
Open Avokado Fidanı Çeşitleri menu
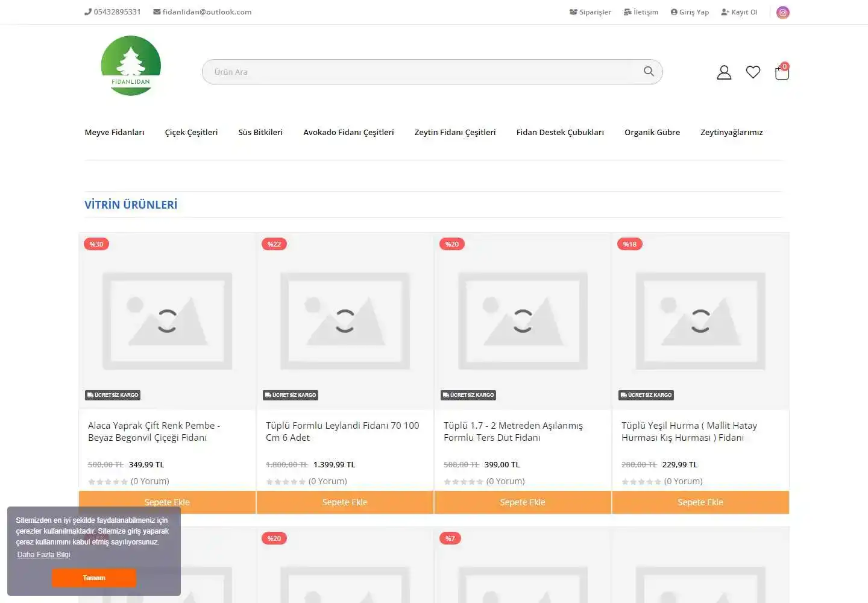click(348, 132)
